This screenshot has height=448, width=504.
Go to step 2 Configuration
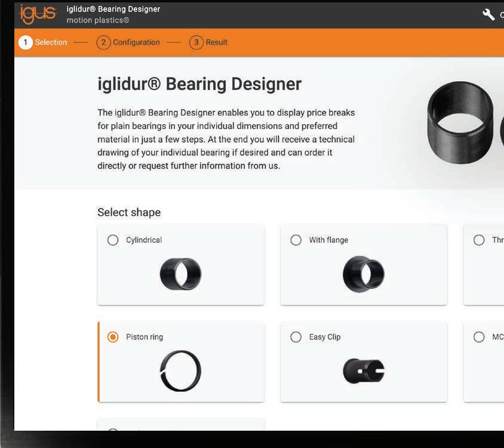coord(128,42)
